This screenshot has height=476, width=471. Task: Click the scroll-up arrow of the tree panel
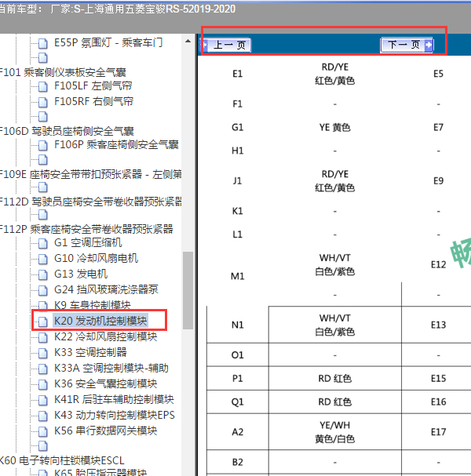188,41
